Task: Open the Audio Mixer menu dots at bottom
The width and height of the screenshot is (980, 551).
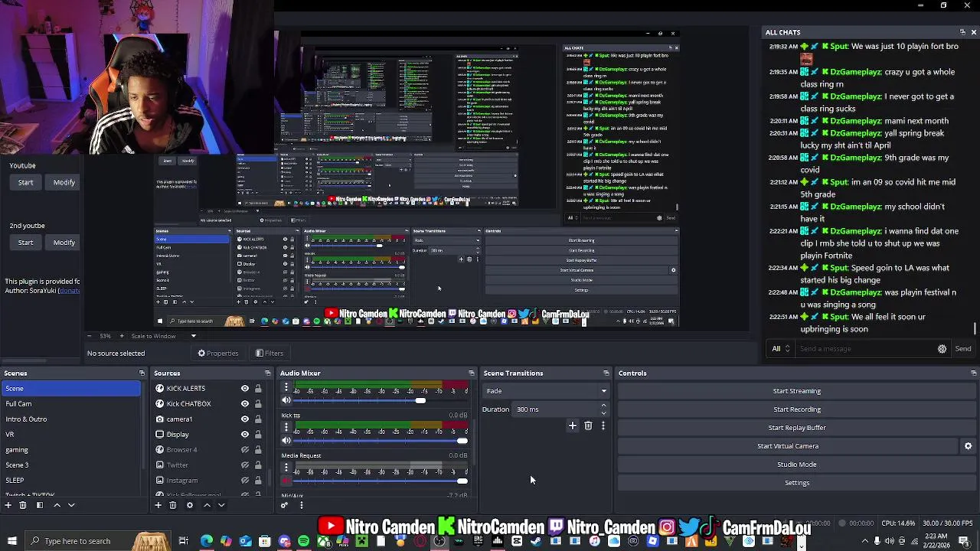Action: point(301,505)
